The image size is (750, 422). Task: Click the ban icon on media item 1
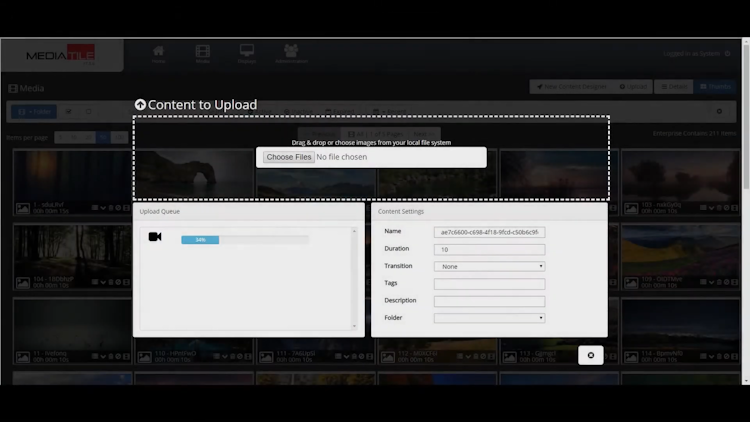(x=118, y=208)
